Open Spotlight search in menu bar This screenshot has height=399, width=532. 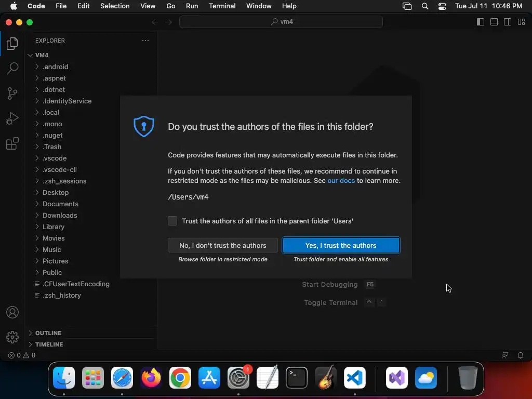(x=425, y=6)
